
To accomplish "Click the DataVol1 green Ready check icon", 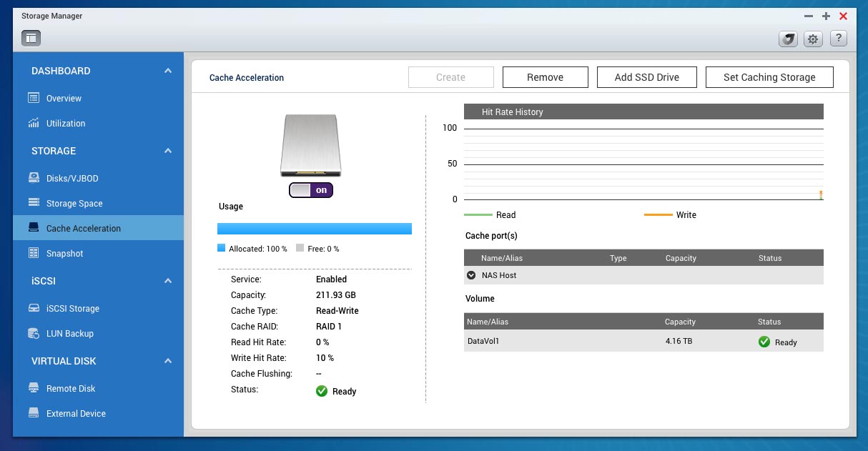I will 764,342.
